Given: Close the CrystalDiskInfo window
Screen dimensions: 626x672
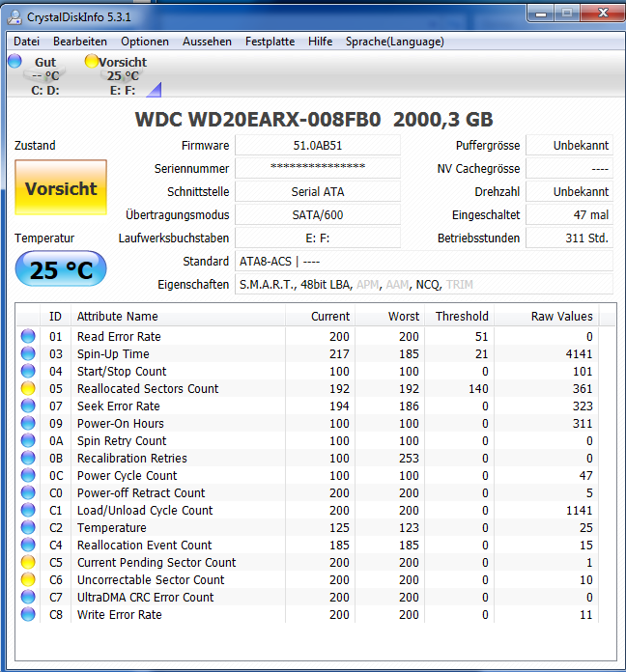Looking at the screenshot, I should coord(603,14).
